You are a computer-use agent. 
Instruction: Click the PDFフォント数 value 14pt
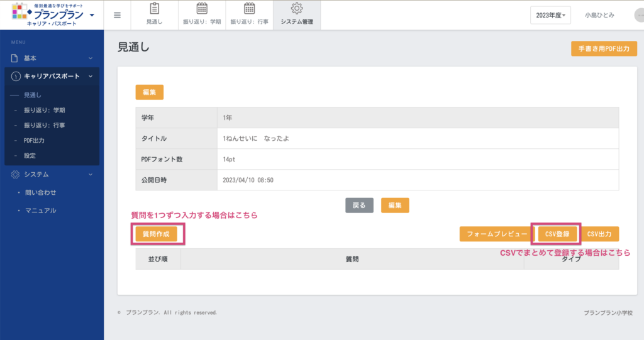229,160
